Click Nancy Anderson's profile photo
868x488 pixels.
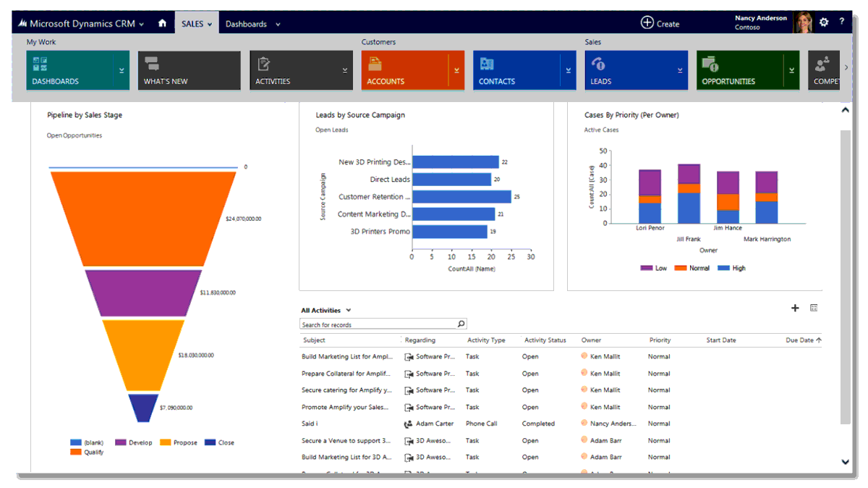coord(803,22)
